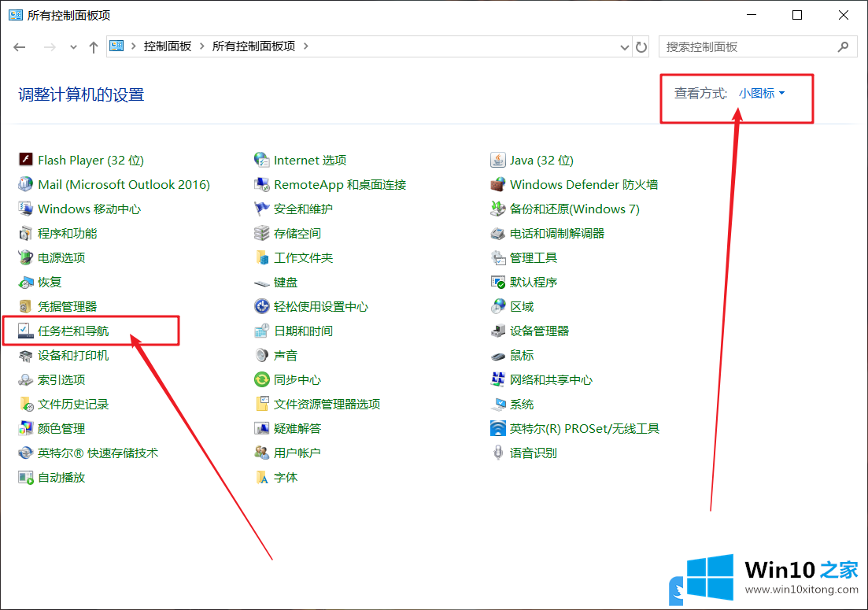Open the 同步中心 green icon

click(261, 379)
